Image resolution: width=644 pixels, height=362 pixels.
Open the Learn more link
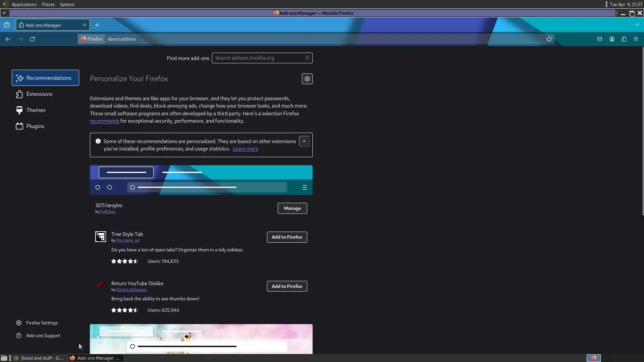[245, 149]
